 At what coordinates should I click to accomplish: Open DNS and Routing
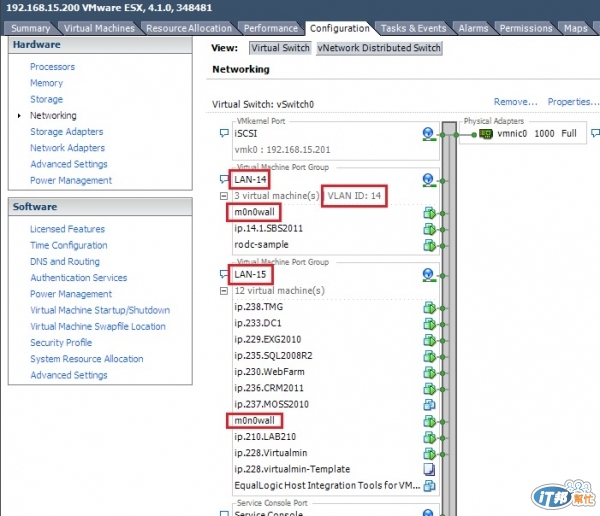pos(65,262)
